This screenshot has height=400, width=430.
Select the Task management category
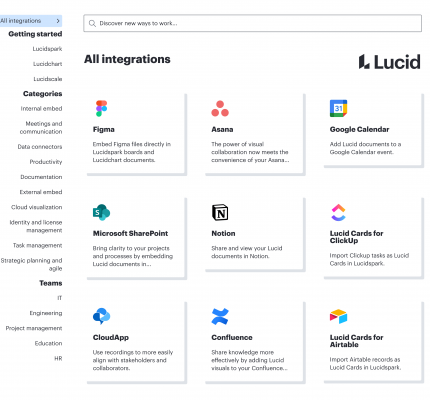coord(37,245)
